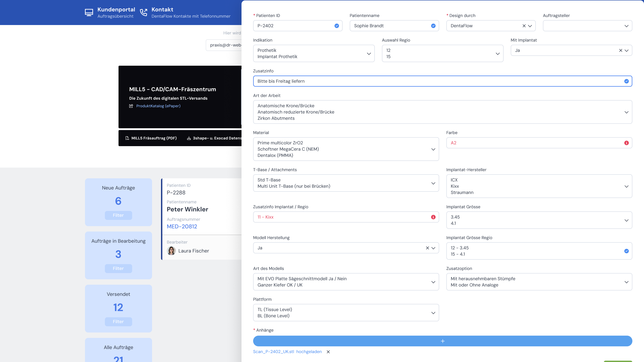
Task: Click the Kontakt phone icon
Action: click(x=144, y=13)
